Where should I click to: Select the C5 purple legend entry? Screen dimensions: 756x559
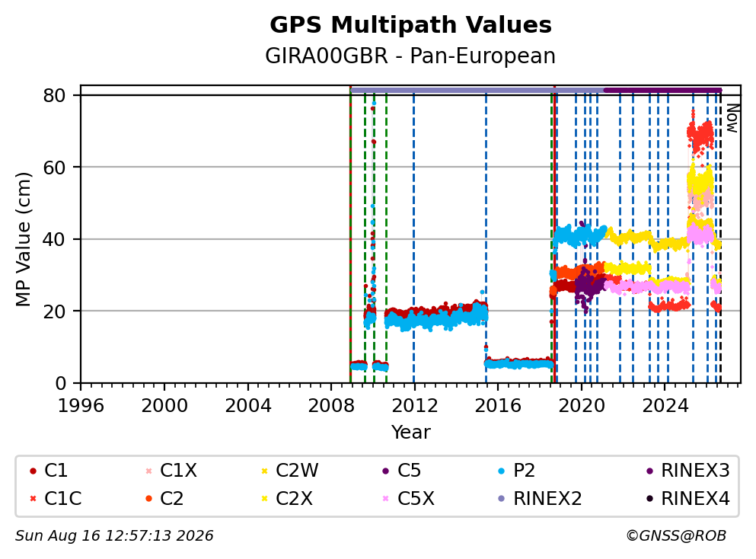point(401,470)
